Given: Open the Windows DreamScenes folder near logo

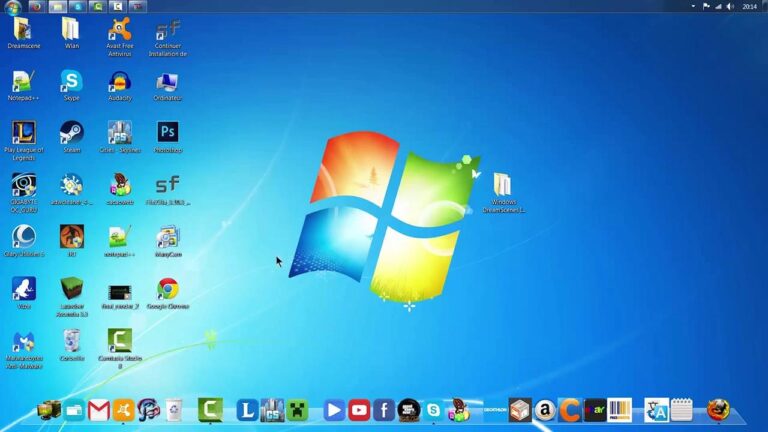Looking at the screenshot, I should click(x=504, y=193).
